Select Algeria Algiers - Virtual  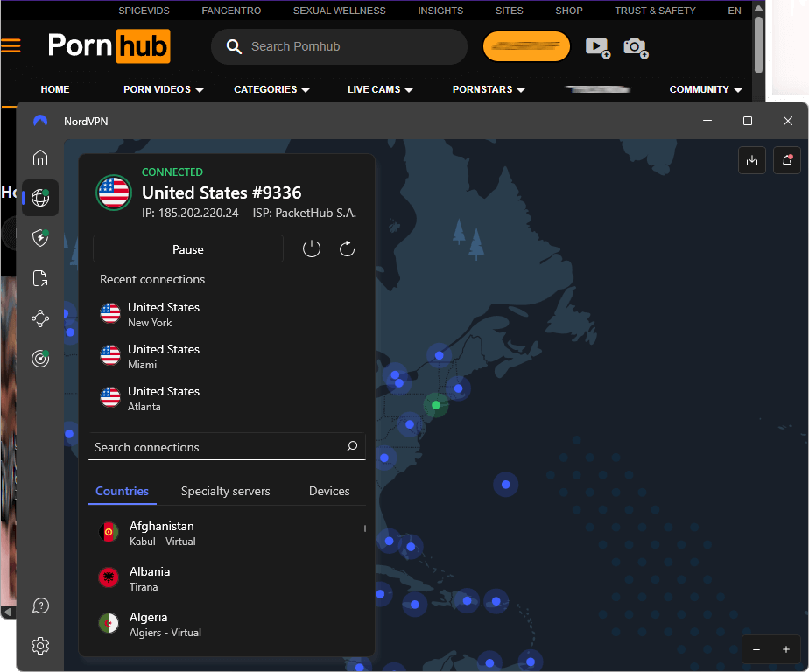(x=227, y=624)
